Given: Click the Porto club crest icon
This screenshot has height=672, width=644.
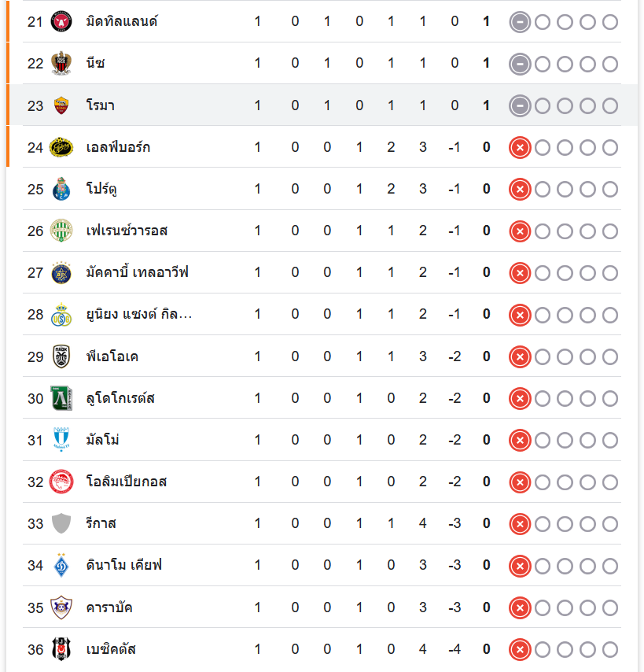Looking at the screenshot, I should coord(61,189).
